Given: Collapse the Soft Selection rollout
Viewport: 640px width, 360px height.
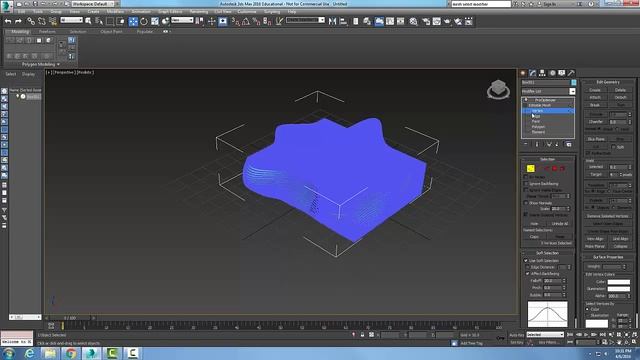Looking at the screenshot, I should click(547, 253).
